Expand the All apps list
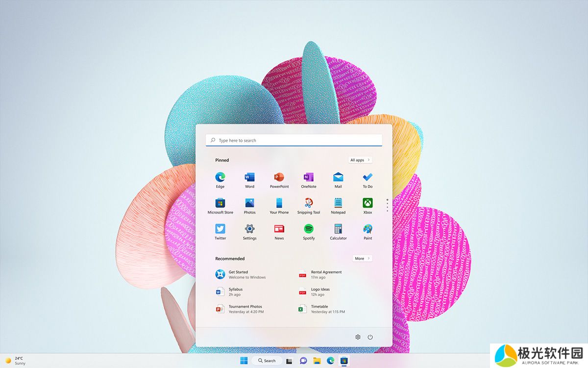This screenshot has height=368, width=588. pyautogui.click(x=360, y=160)
